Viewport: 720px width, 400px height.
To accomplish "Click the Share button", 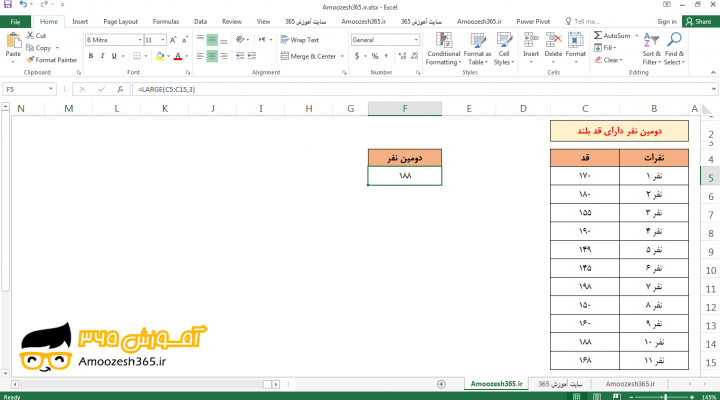I will (699, 22).
